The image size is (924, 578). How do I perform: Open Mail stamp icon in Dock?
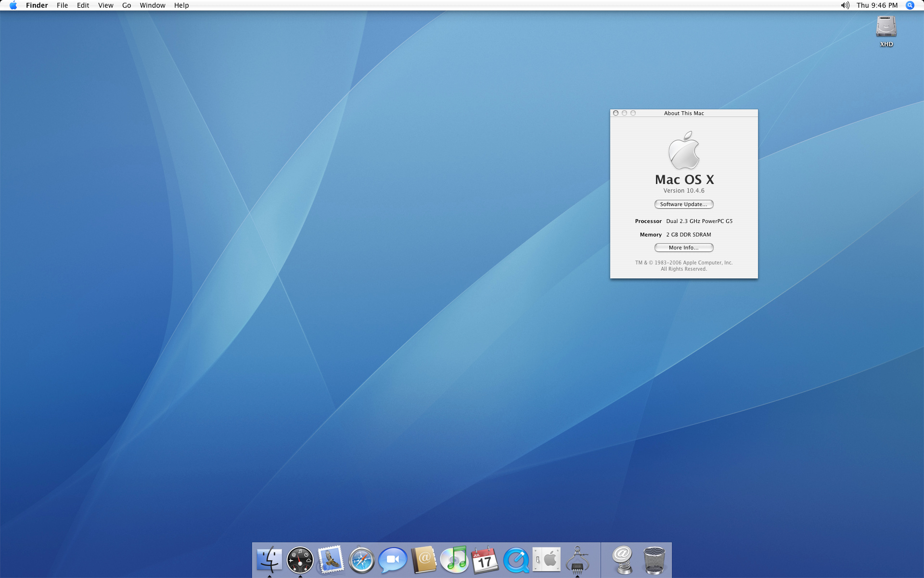331,560
